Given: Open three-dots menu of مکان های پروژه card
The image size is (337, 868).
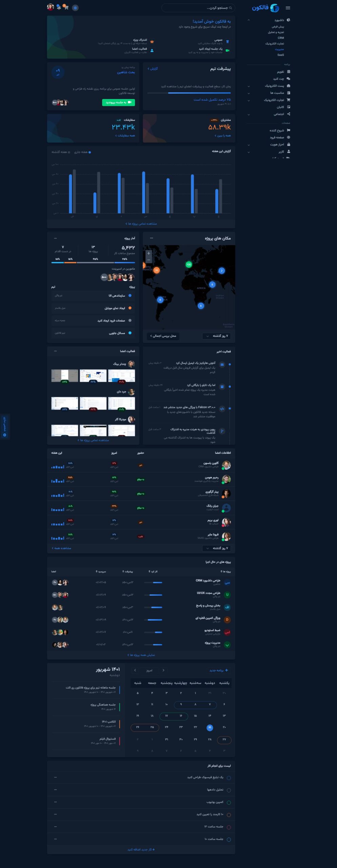Looking at the screenshot, I should (152, 238).
